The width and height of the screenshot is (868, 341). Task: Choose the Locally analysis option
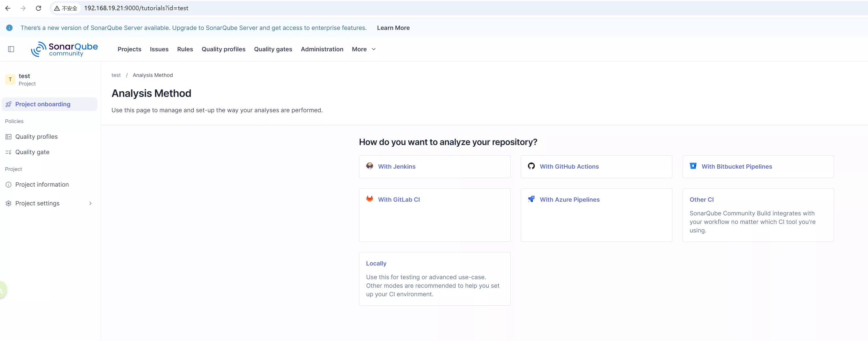click(x=434, y=279)
